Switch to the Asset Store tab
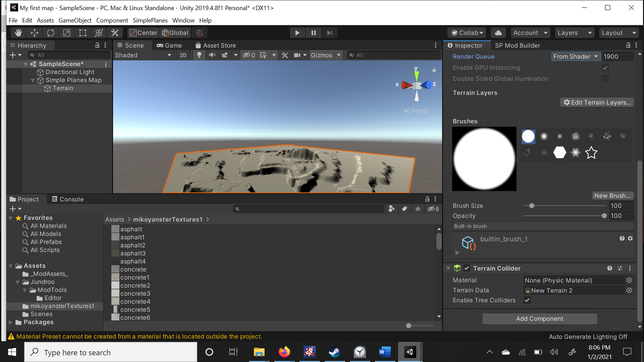Screen dimensions: 644x362 click(215, 45)
